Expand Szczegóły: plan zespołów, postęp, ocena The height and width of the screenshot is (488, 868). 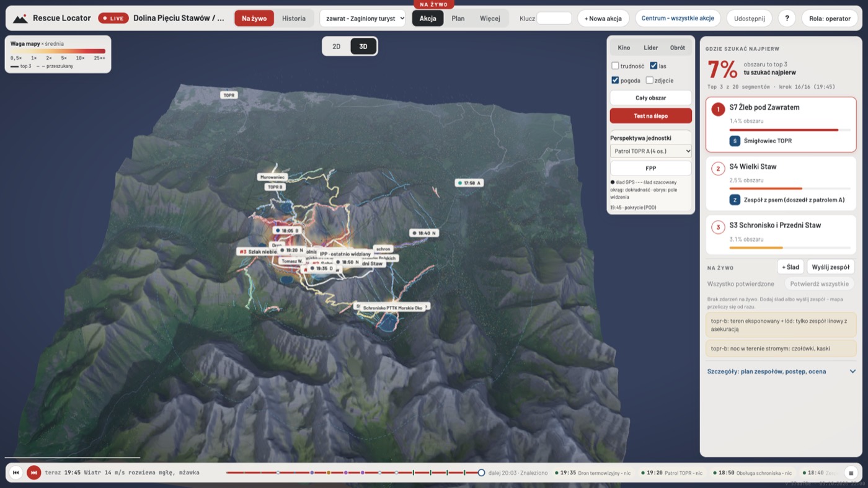(x=781, y=371)
